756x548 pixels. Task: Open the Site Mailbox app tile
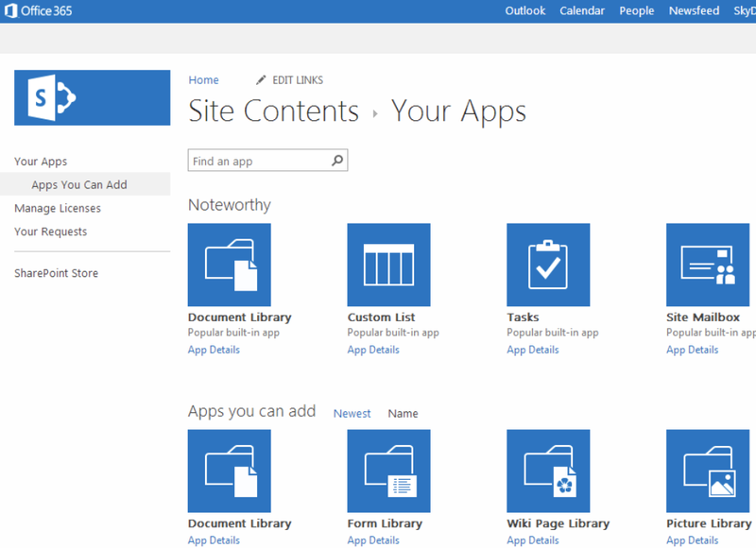click(708, 265)
